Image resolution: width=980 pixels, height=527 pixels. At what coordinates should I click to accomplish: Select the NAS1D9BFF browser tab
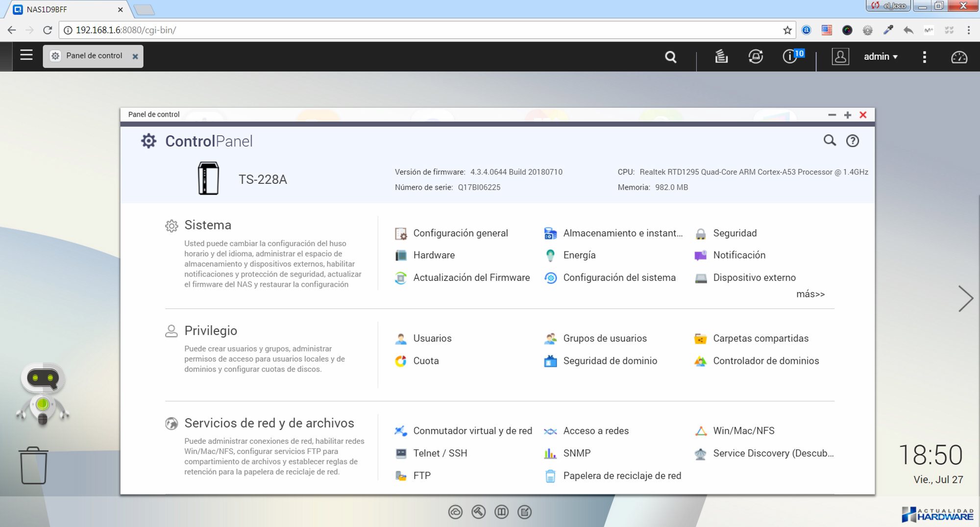tap(64, 9)
